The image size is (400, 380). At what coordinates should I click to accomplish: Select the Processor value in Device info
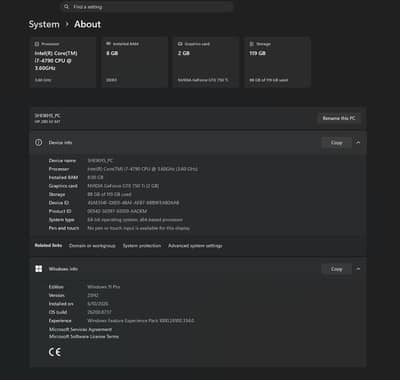pyautogui.click(x=142, y=169)
